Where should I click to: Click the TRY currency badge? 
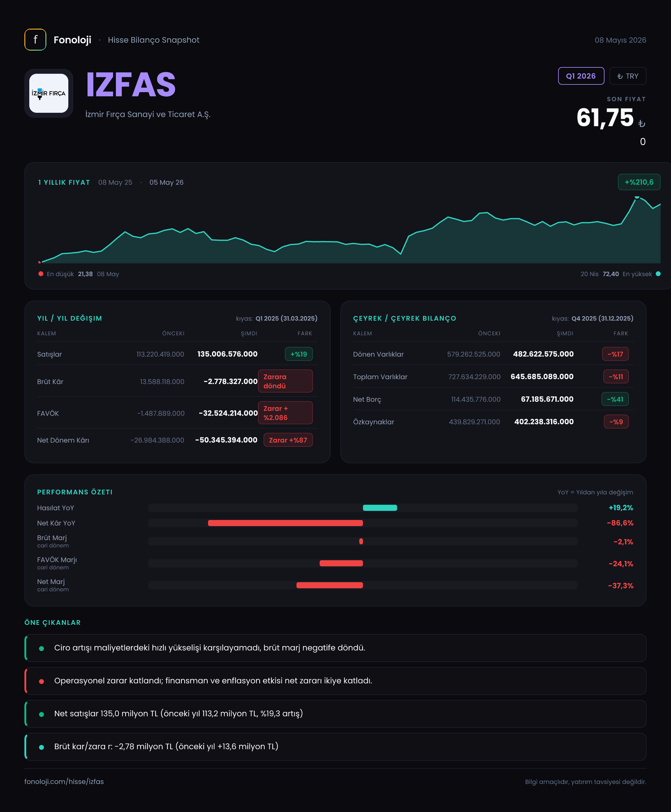pyautogui.click(x=628, y=76)
